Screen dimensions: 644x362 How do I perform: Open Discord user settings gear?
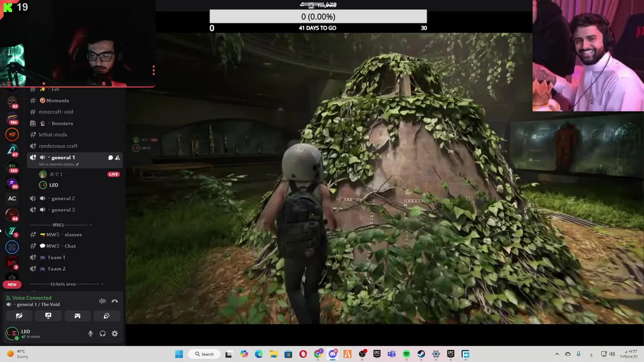tap(115, 333)
